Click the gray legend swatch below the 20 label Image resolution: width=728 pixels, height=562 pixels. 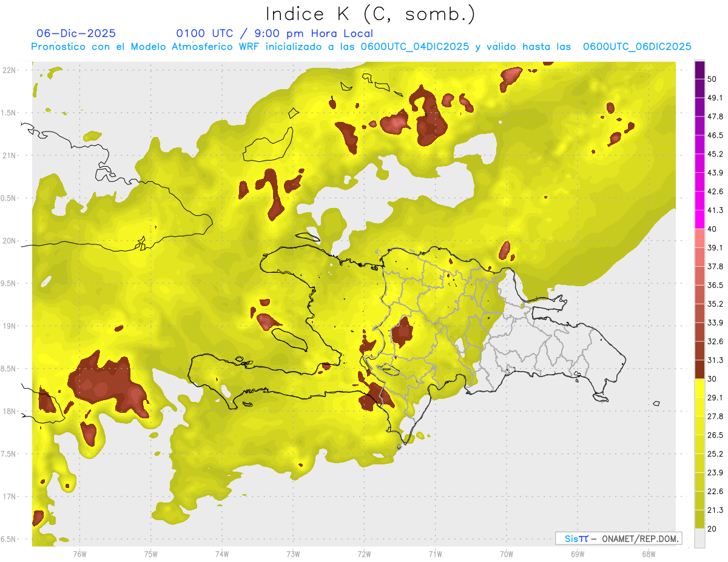700,538
